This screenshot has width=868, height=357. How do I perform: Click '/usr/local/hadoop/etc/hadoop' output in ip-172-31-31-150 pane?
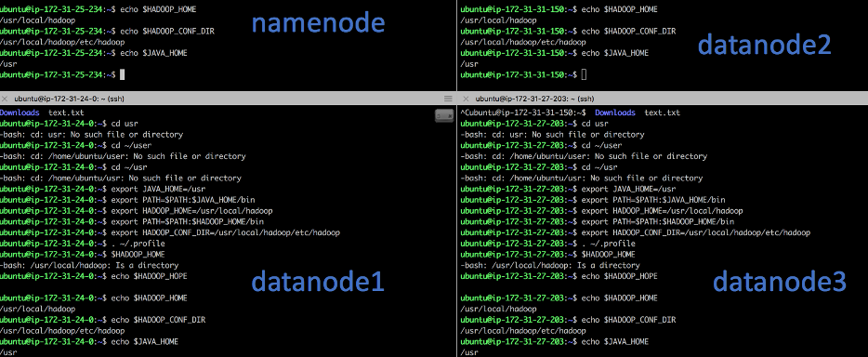point(523,42)
